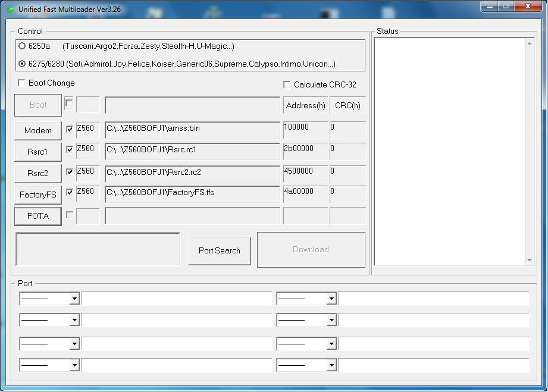Click the empty FOTA file path field
The height and width of the screenshot is (392, 548).
[x=193, y=215]
